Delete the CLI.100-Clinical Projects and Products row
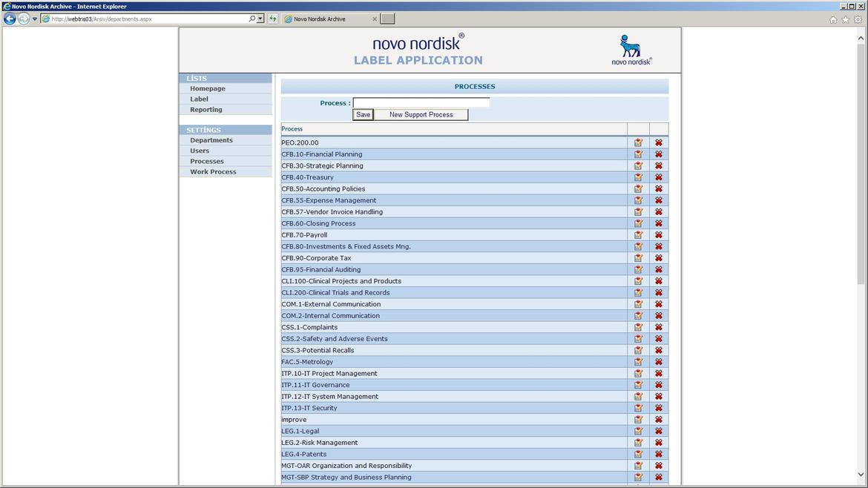 coord(659,281)
